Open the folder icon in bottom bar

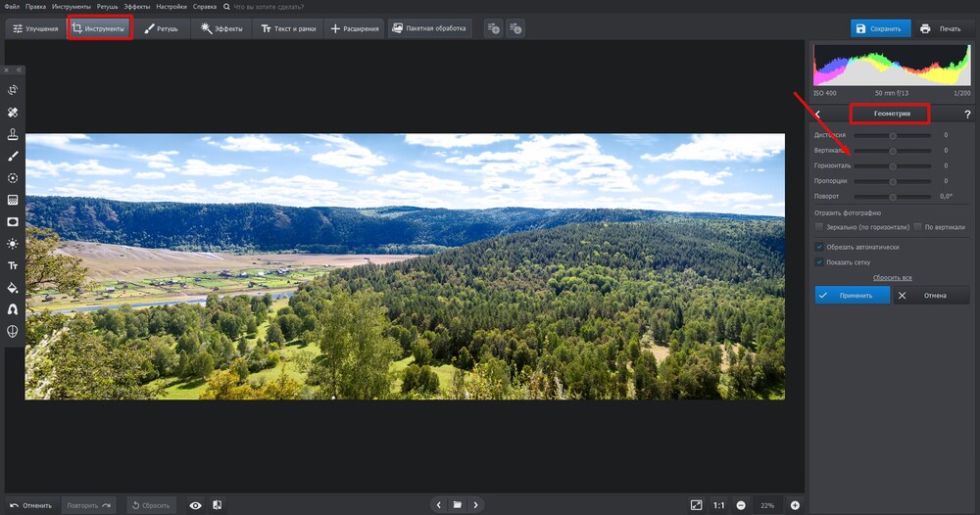coord(457,505)
